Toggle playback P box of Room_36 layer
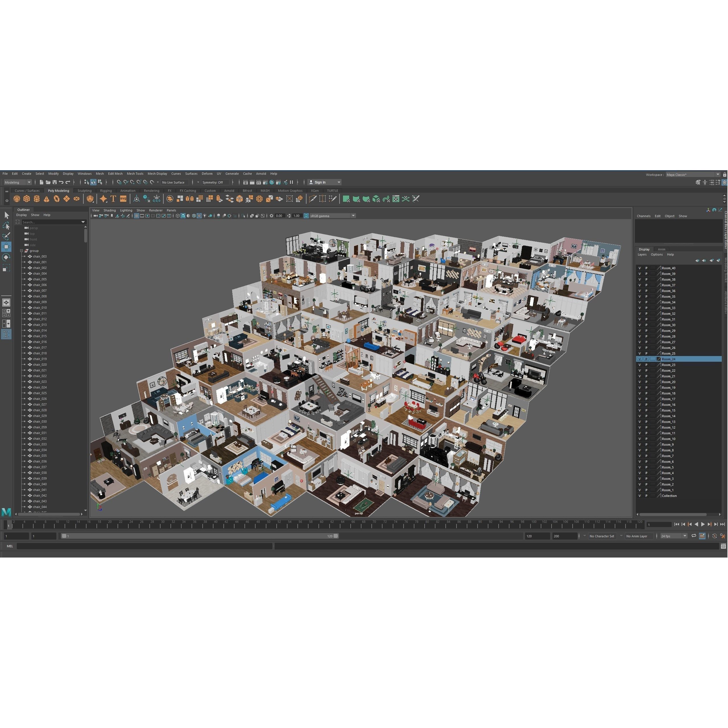 pyautogui.click(x=646, y=291)
